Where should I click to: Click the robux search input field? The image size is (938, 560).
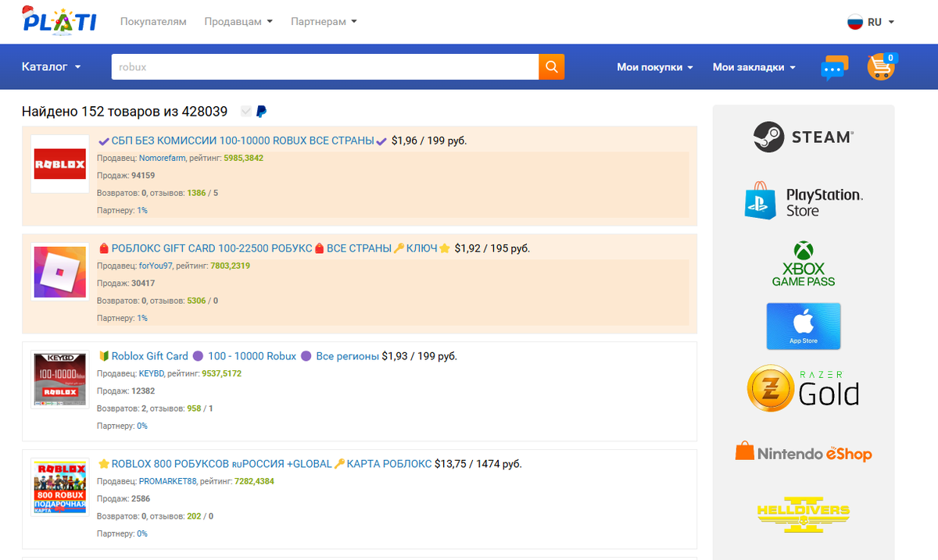[325, 66]
